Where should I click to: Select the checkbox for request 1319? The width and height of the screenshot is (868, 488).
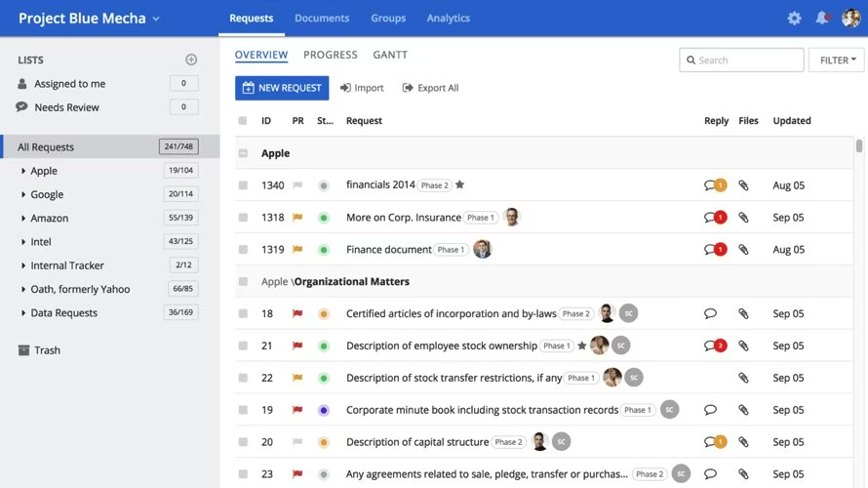coord(243,250)
